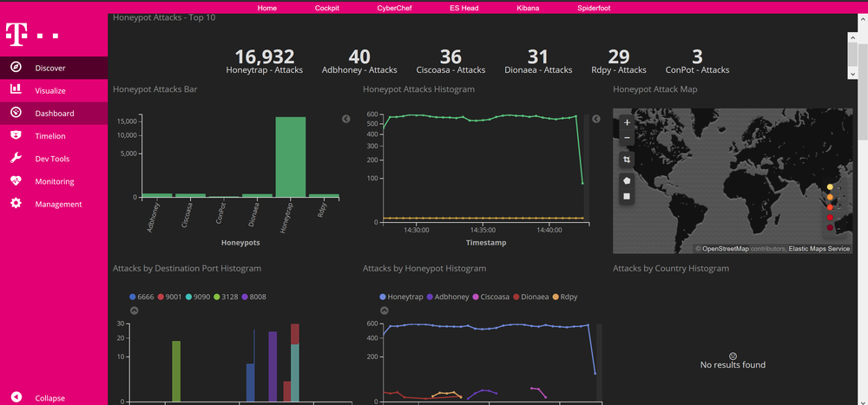
Task: Click the green 3128 port bar
Action: click(176, 371)
